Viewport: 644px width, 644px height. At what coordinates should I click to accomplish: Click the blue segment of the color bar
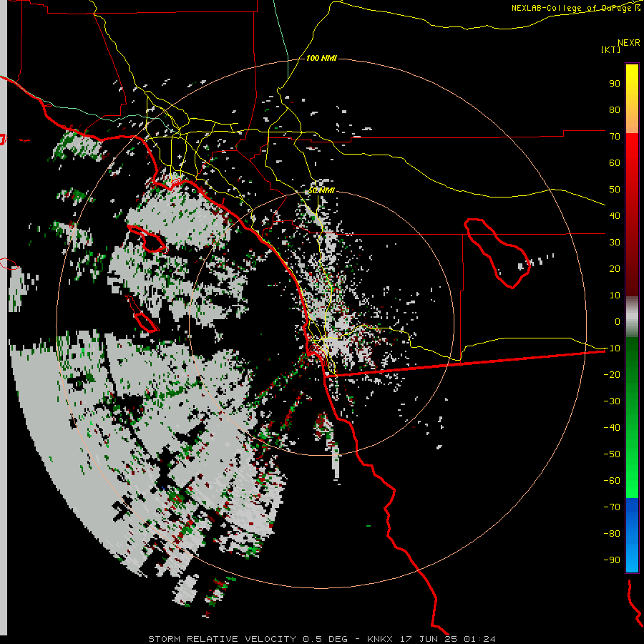[x=632, y=535]
